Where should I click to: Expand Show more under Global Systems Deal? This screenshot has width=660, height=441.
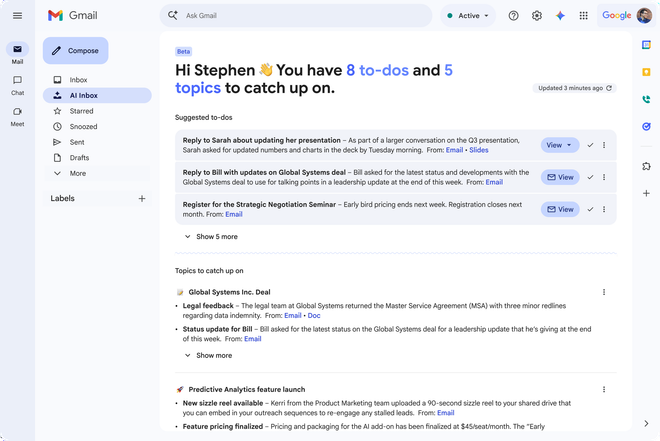point(208,356)
